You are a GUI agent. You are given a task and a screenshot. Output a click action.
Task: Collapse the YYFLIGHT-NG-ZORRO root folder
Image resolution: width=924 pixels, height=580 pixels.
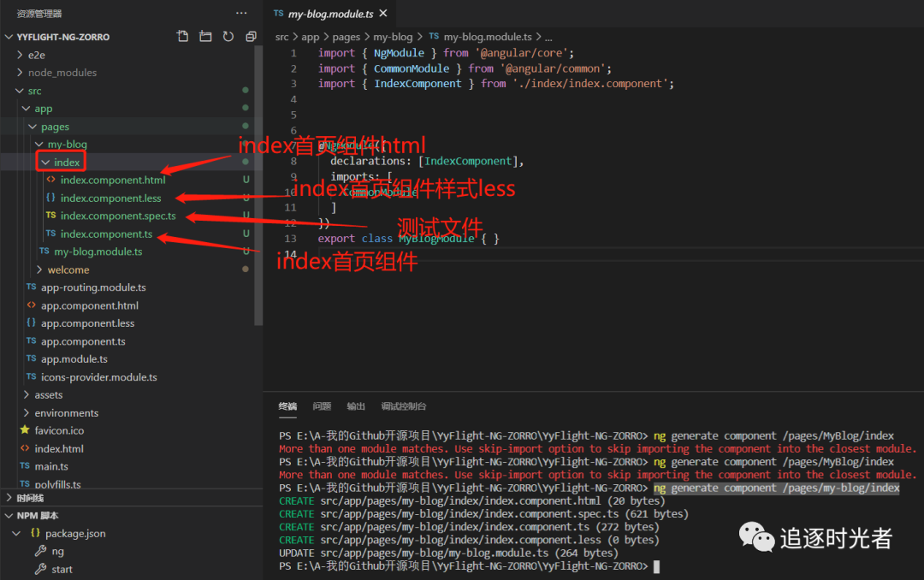click(x=9, y=37)
